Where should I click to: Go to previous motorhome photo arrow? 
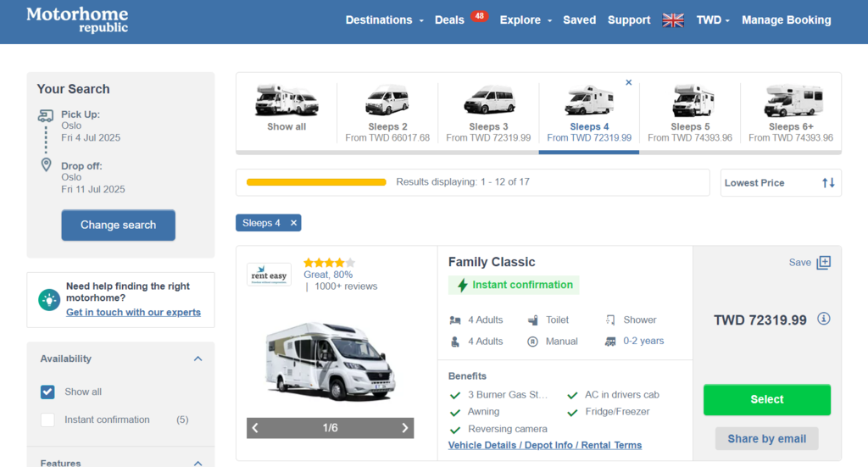256,428
